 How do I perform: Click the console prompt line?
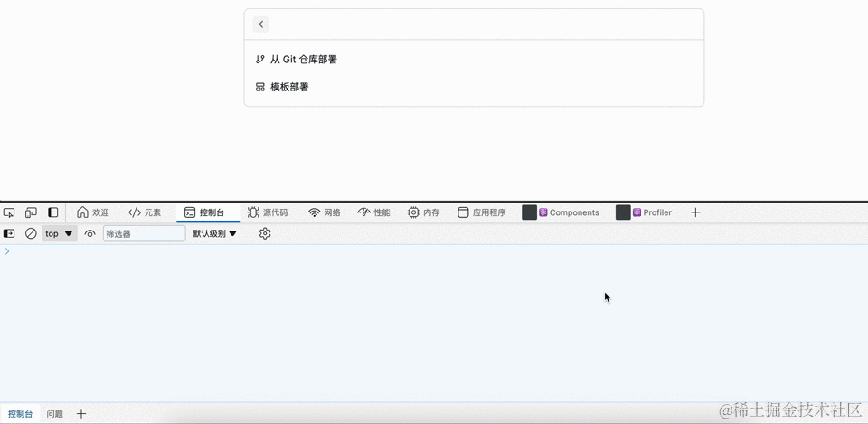[x=434, y=251]
